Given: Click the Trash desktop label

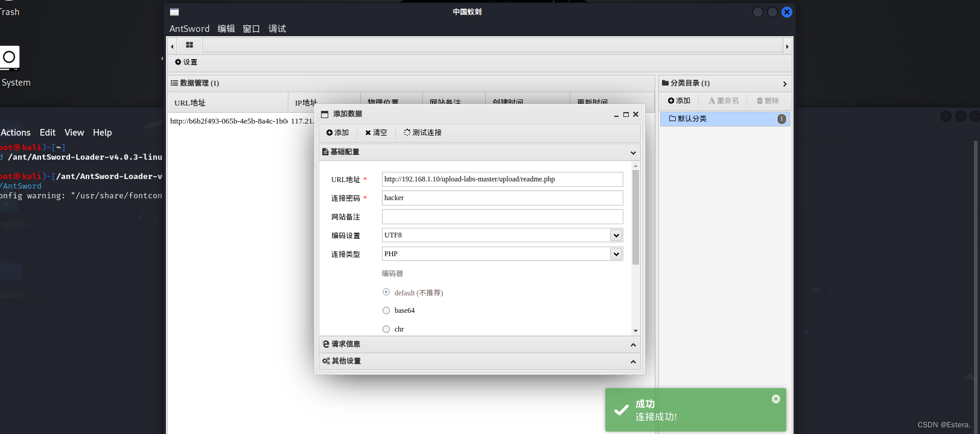Looking at the screenshot, I should click(x=10, y=12).
